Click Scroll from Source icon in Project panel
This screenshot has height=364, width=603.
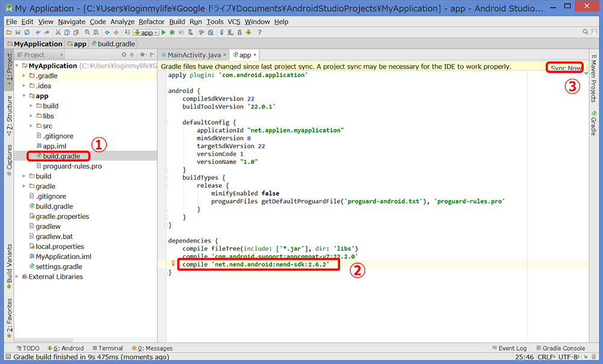[x=124, y=55]
